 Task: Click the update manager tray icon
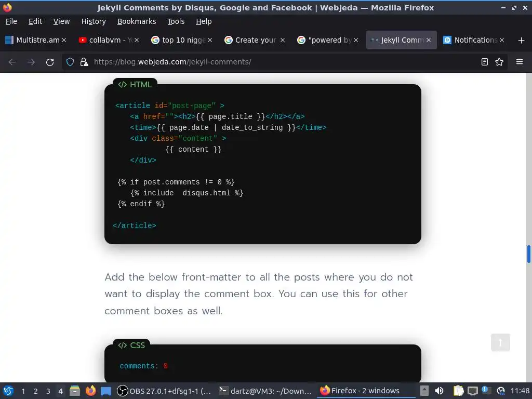(x=500, y=391)
